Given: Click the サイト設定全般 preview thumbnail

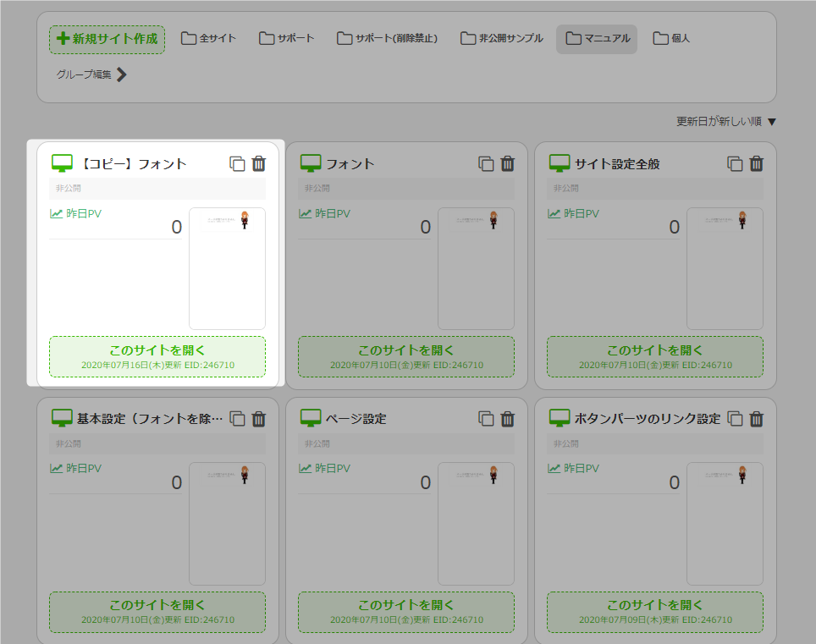Looking at the screenshot, I should [725, 268].
